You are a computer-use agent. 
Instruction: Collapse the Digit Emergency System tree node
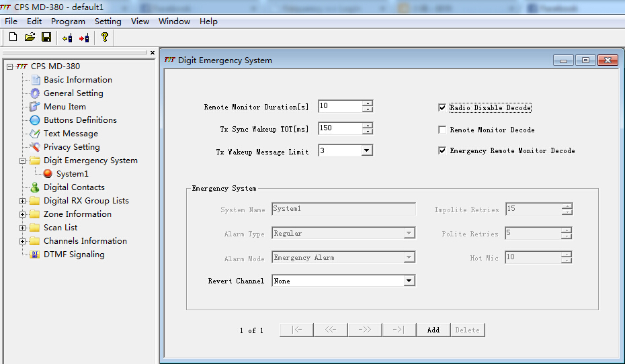pyautogui.click(x=23, y=161)
